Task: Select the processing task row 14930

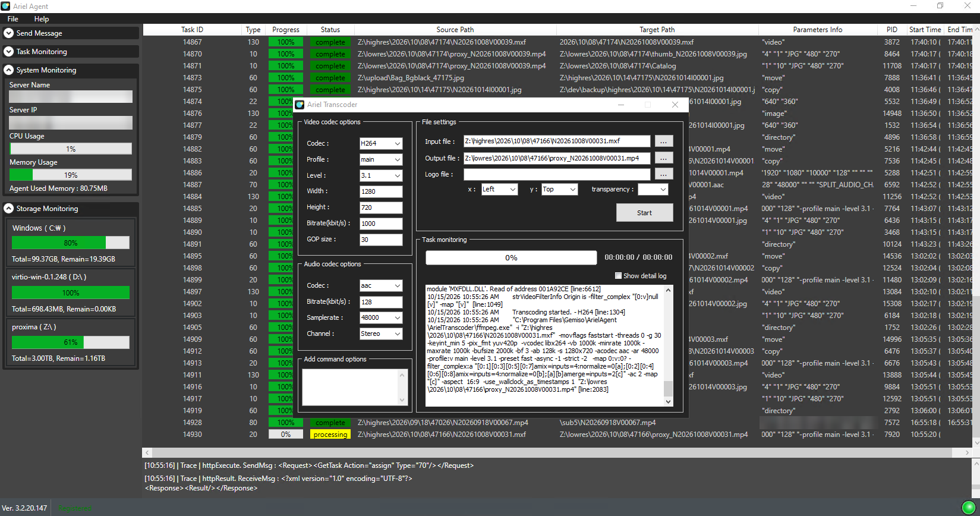Action: click(x=557, y=435)
